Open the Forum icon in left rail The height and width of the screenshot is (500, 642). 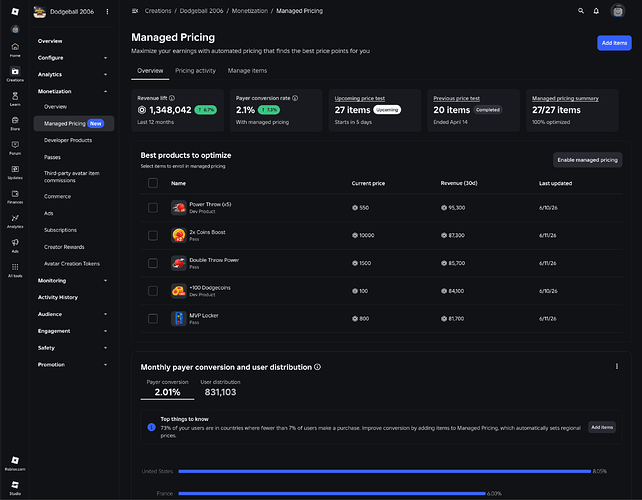coord(15,147)
